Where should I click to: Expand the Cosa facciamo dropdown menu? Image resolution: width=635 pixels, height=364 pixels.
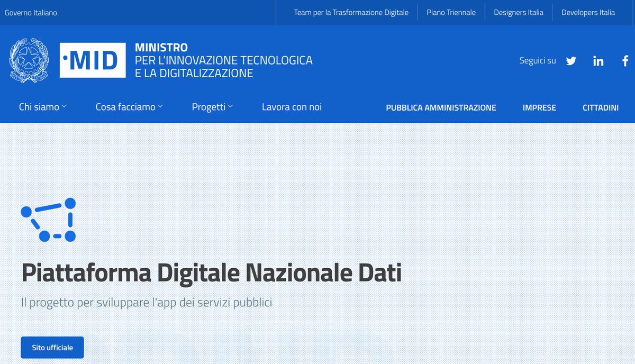pyautogui.click(x=129, y=107)
